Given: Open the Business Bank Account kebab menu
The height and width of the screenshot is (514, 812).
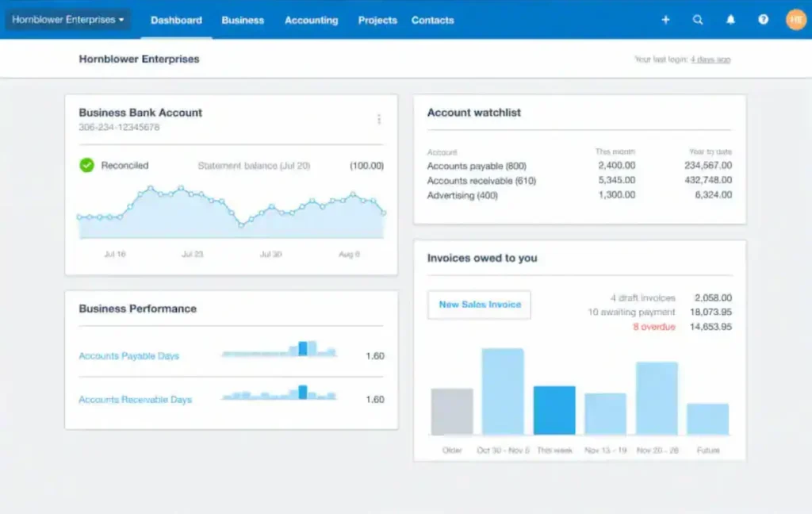Looking at the screenshot, I should coord(379,117).
